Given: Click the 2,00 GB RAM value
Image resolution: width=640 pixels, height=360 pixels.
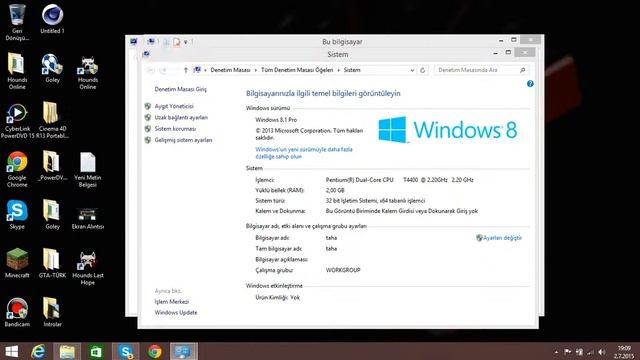Looking at the screenshot, I should [x=335, y=191].
